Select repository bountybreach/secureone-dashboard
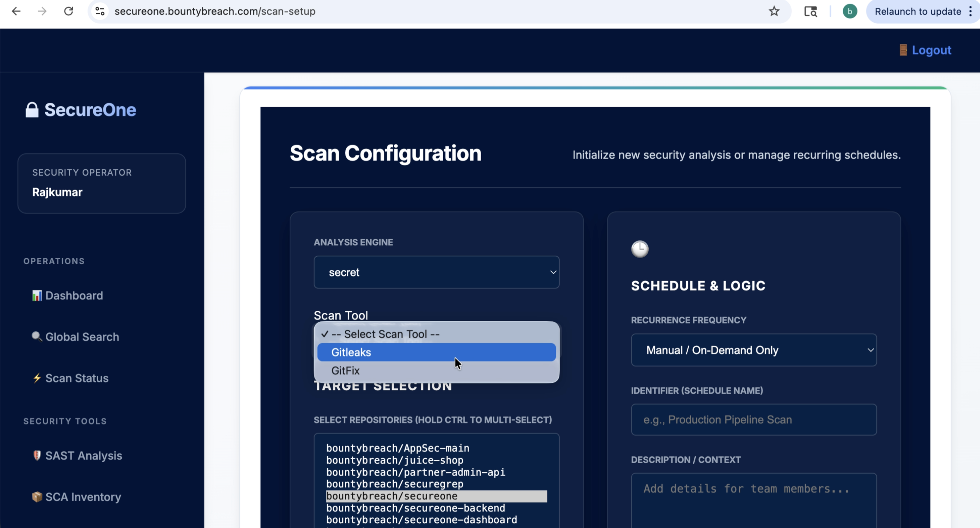980x528 pixels. (x=436, y=520)
